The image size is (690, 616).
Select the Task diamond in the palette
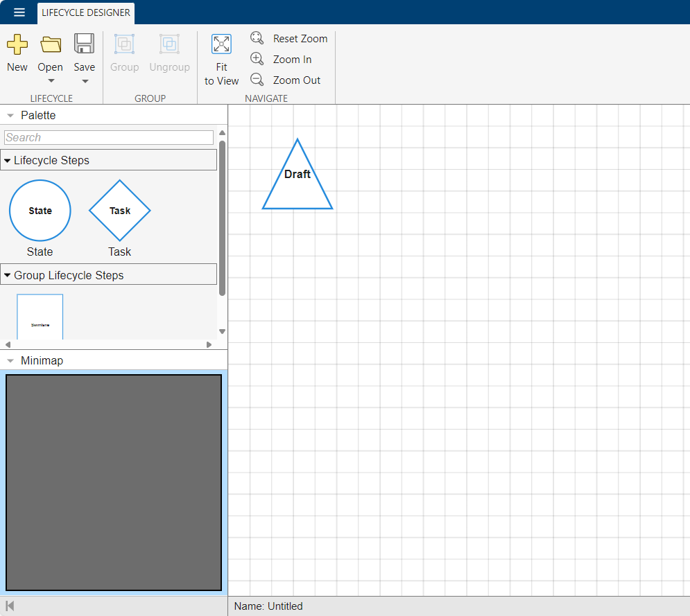click(120, 211)
